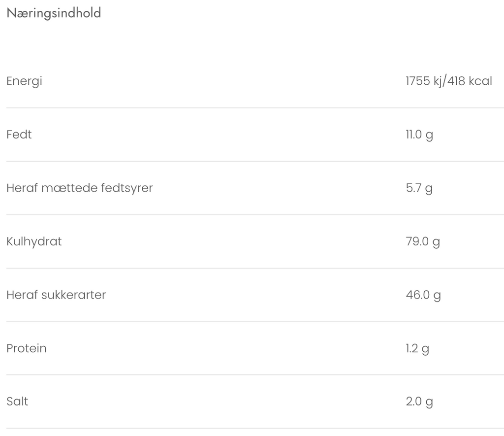The image size is (504, 436).
Task: Click the 418 kcal calorie figure
Action: (470, 81)
